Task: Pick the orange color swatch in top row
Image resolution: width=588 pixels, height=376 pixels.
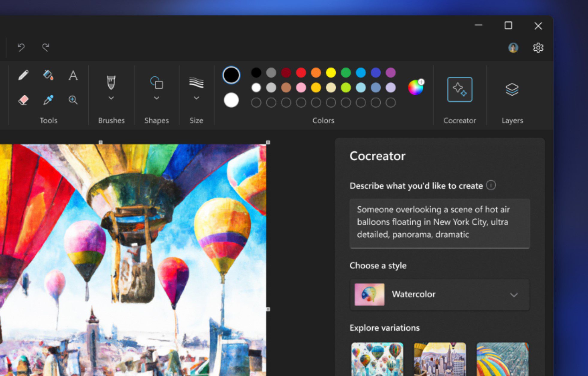Action: tap(316, 73)
